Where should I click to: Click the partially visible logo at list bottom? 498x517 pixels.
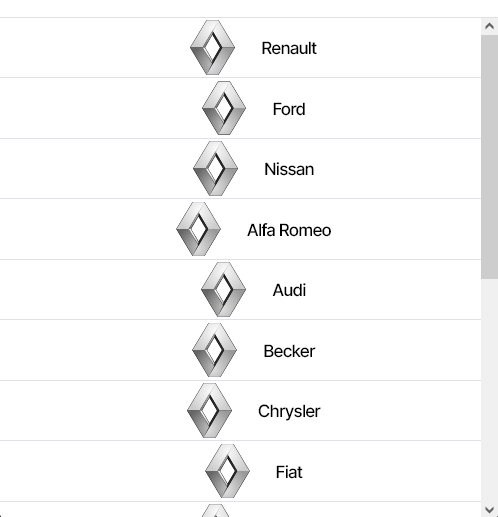pyautogui.click(x=216, y=510)
